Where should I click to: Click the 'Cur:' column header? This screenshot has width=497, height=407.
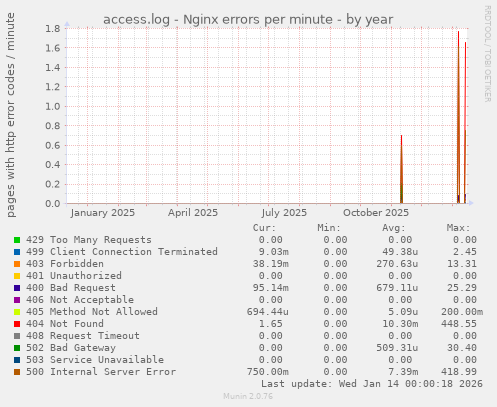(264, 228)
